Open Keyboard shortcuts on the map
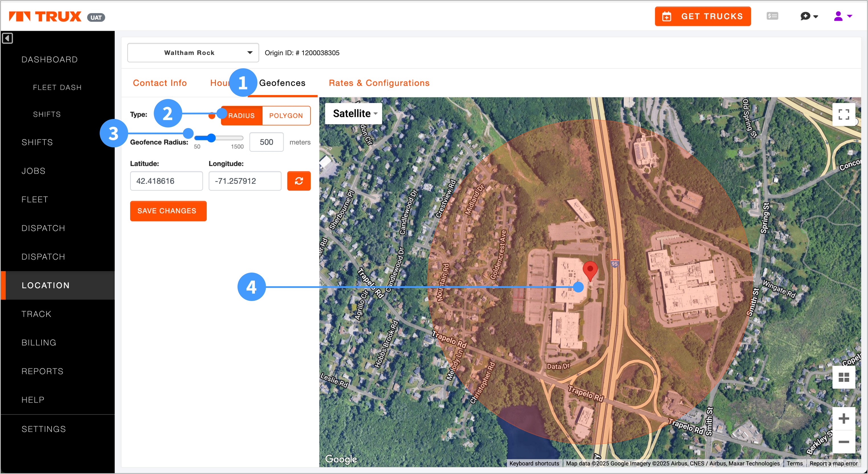The image size is (868, 474). pyautogui.click(x=534, y=463)
